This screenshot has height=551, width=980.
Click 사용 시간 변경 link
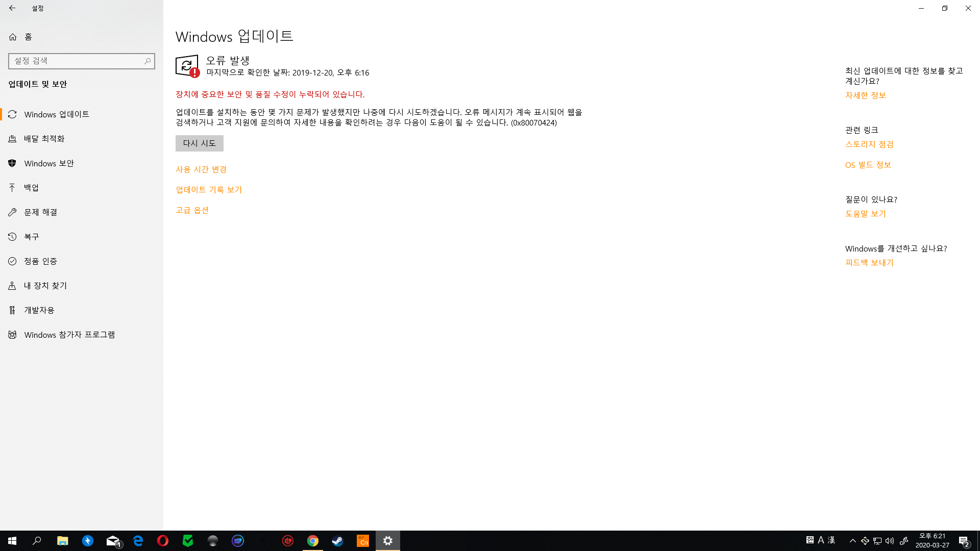click(x=201, y=169)
